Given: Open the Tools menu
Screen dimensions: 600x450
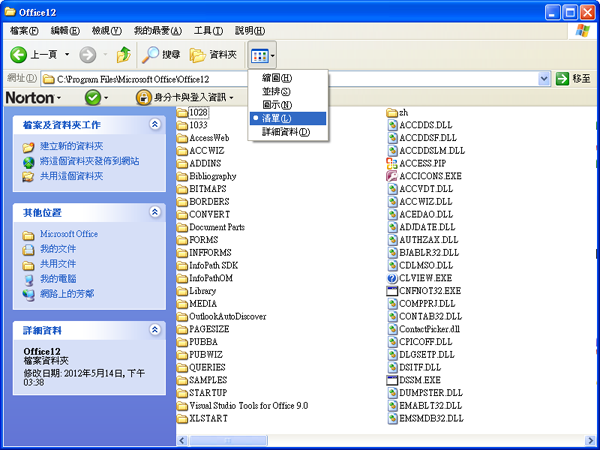Looking at the screenshot, I should coord(208,31).
